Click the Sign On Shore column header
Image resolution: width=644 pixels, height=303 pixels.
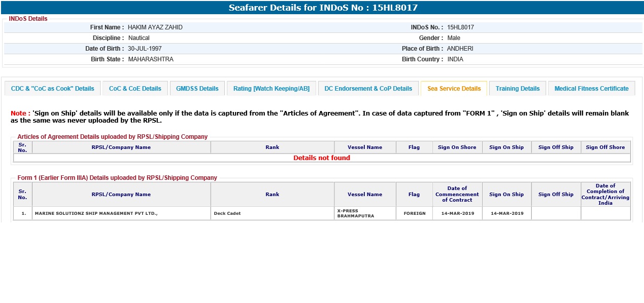(x=457, y=147)
